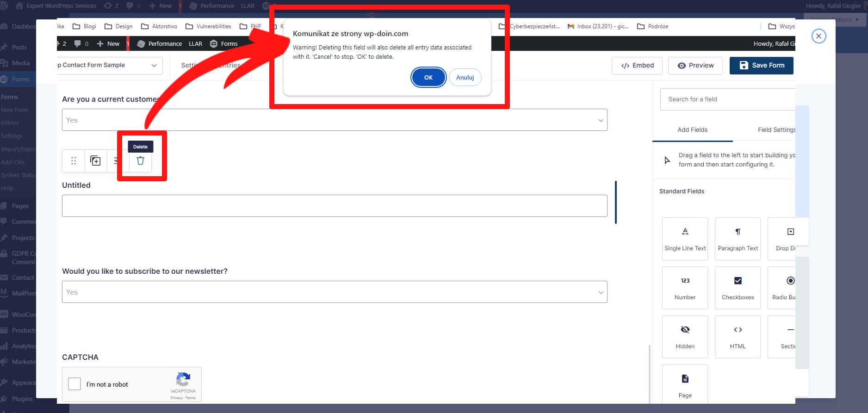Add a Number field
Screen dimensions: 868x413
click(685, 289)
